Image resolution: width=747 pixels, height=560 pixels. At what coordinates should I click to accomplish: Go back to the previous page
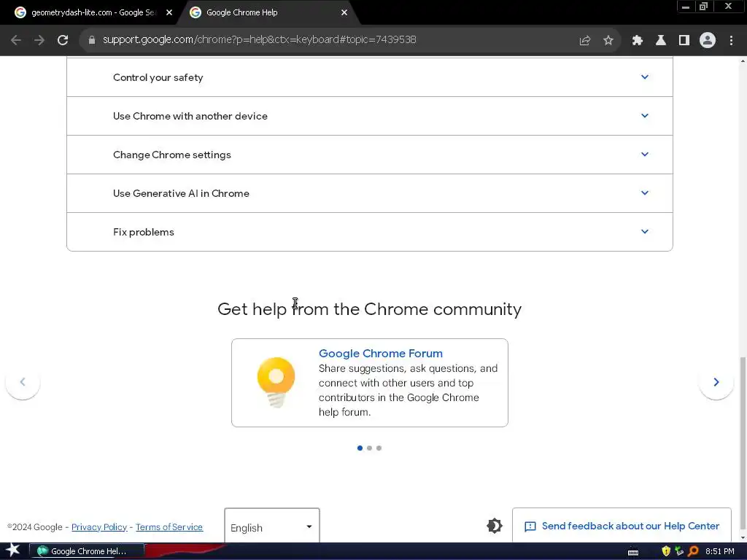[x=16, y=40]
